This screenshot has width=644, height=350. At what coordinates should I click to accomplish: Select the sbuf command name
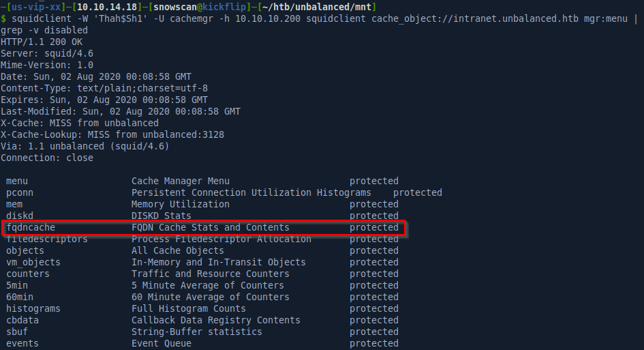17,332
